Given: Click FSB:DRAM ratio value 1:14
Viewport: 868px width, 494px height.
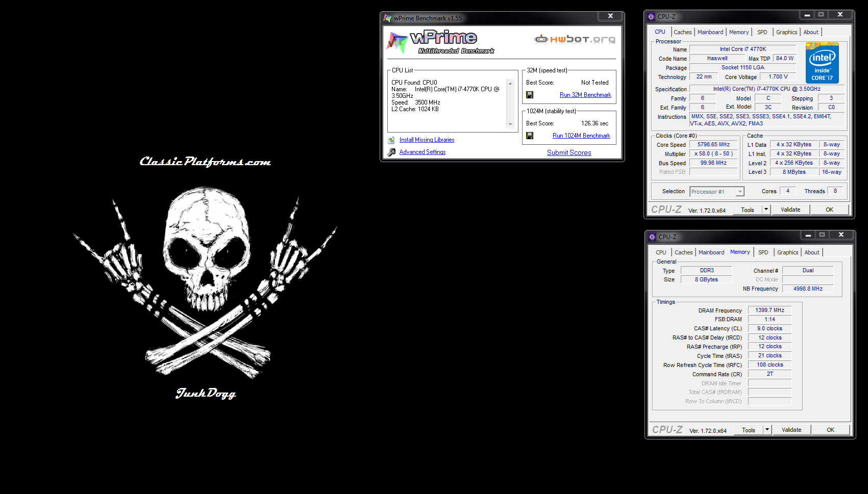Looking at the screenshot, I should pyautogui.click(x=770, y=319).
